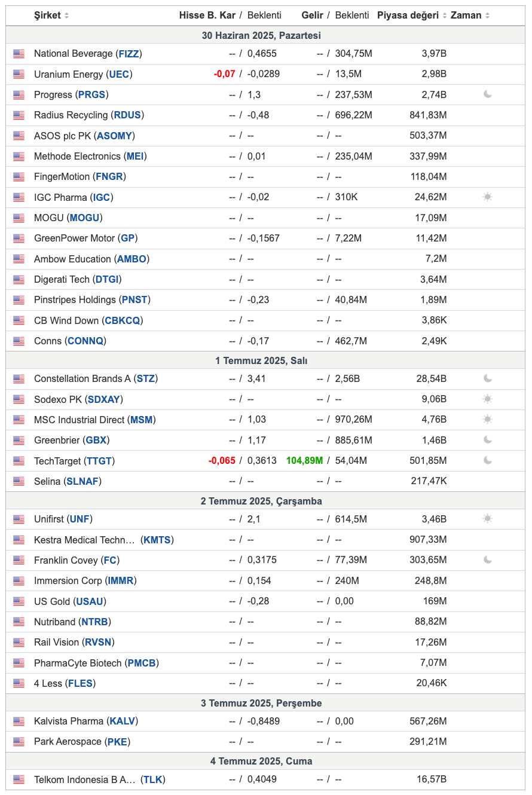Click the flag icon beside Pinstripes Holdings
The height and width of the screenshot is (795, 532).
(x=19, y=300)
